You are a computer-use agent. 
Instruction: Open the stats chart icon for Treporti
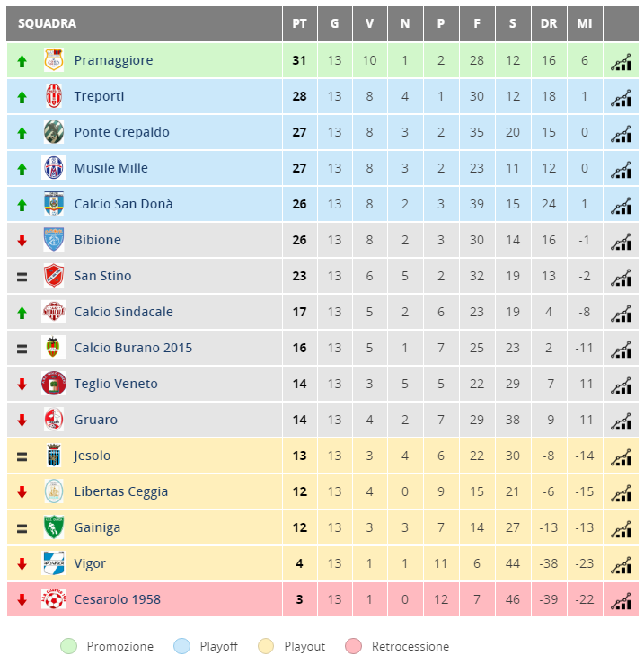pos(621,98)
